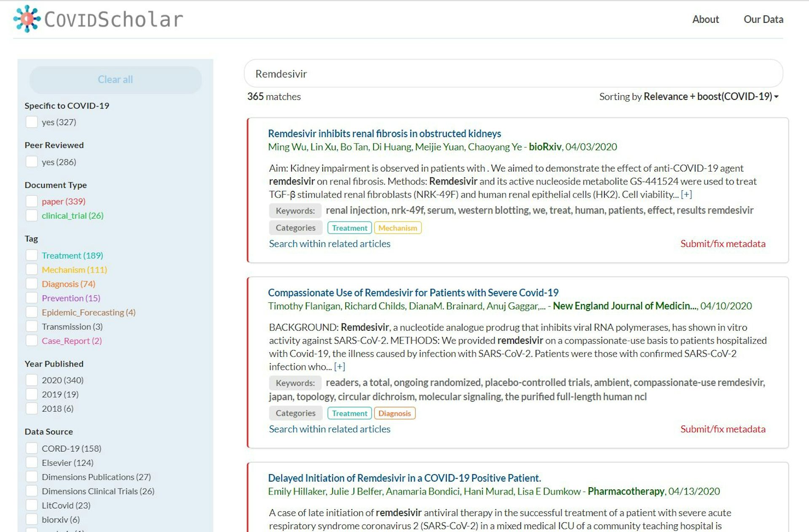The image size is (809, 532).
Task: Click the Remdesivir search input field
Action: tap(513, 74)
